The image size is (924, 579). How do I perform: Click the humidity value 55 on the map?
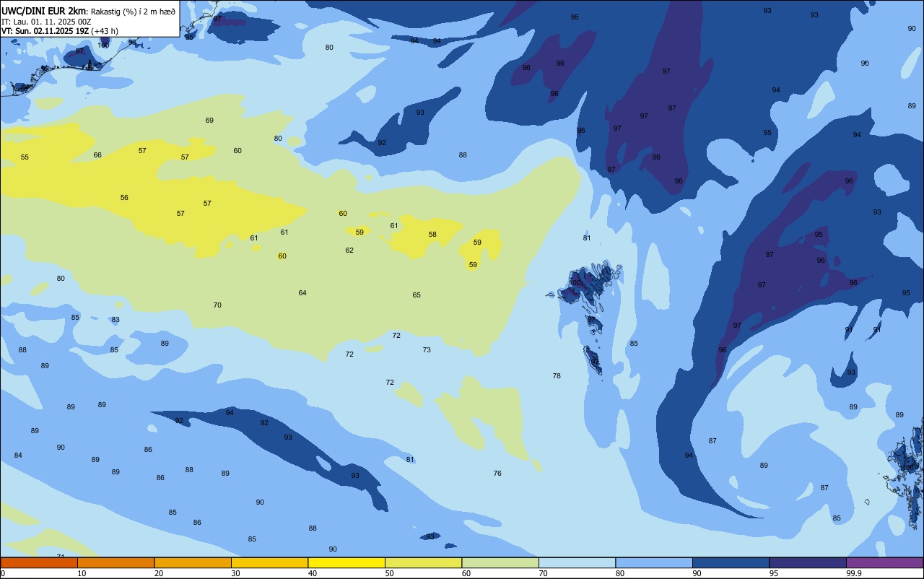pos(25,157)
